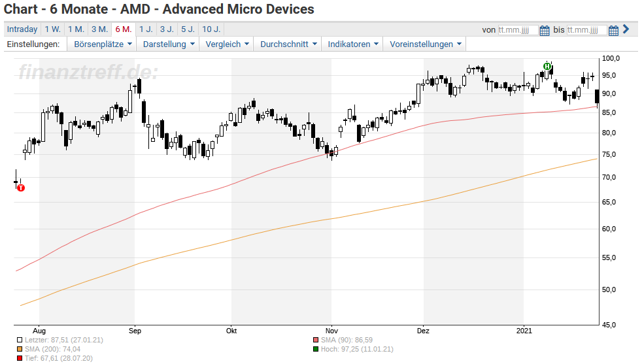
Task: Select the 3 M. timeframe tab
Action: [x=99, y=29]
